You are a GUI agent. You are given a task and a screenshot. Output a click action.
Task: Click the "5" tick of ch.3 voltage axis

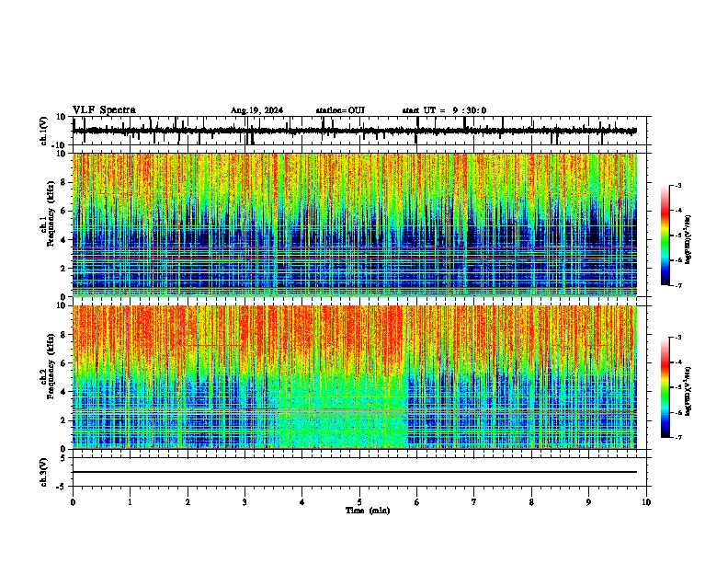point(64,458)
